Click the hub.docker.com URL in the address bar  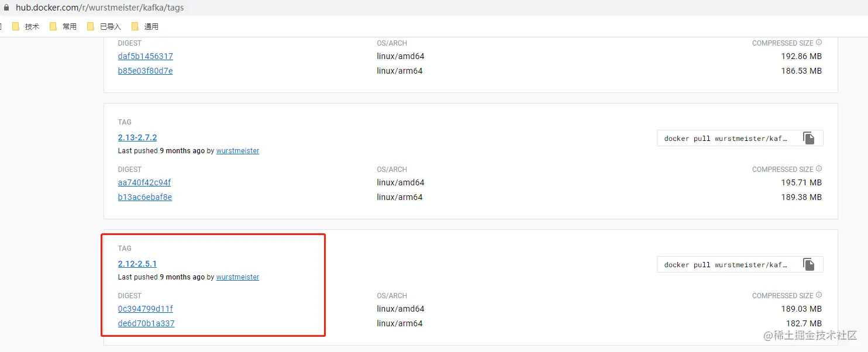(99, 8)
